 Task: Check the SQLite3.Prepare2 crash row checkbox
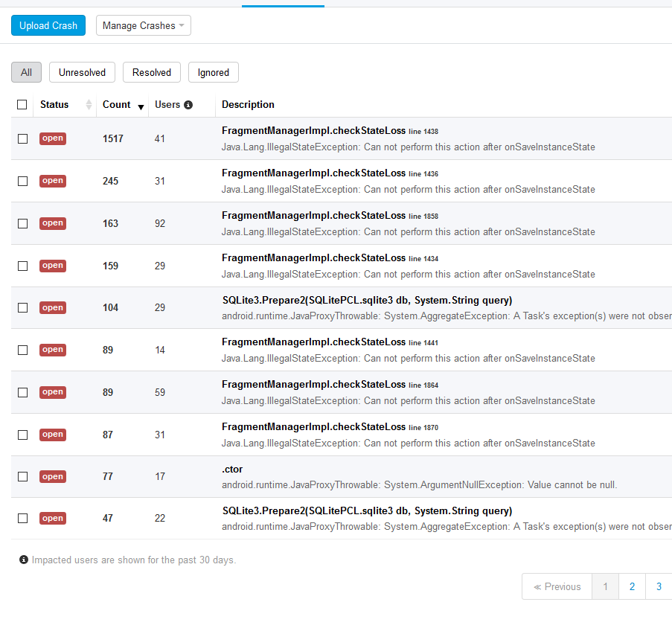pyautogui.click(x=22, y=307)
